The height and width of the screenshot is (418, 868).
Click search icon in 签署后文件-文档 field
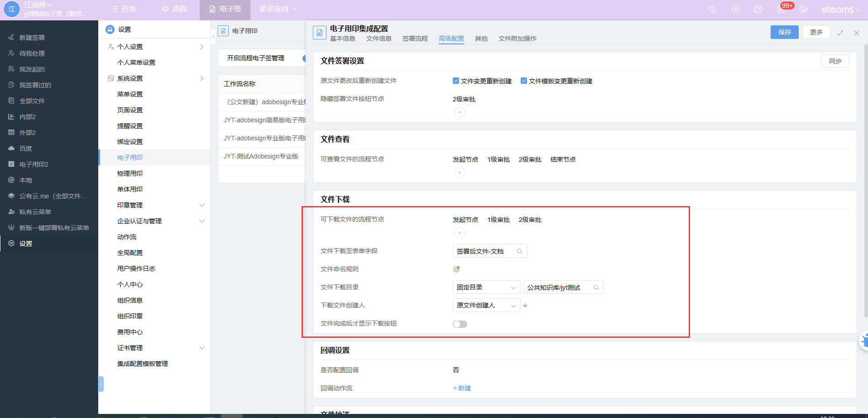520,251
